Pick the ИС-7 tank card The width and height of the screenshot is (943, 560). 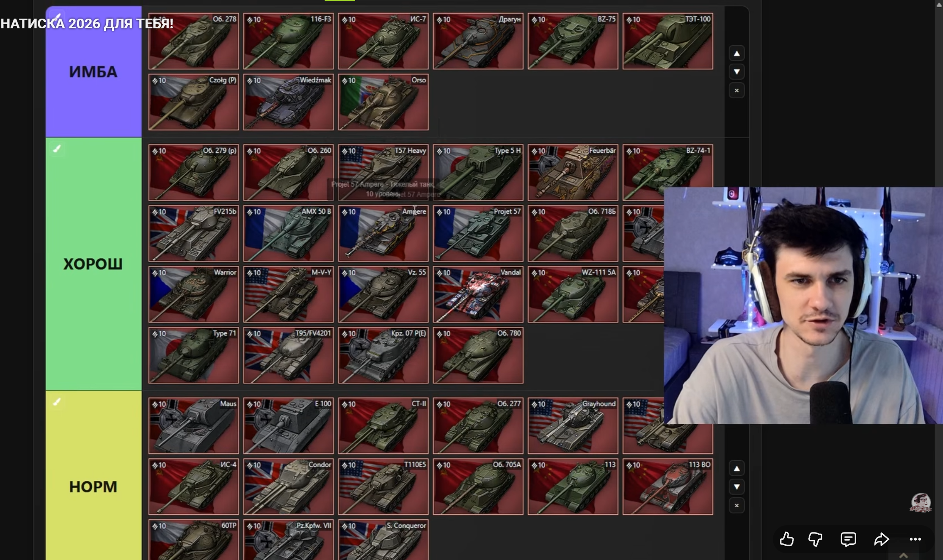[x=383, y=41]
